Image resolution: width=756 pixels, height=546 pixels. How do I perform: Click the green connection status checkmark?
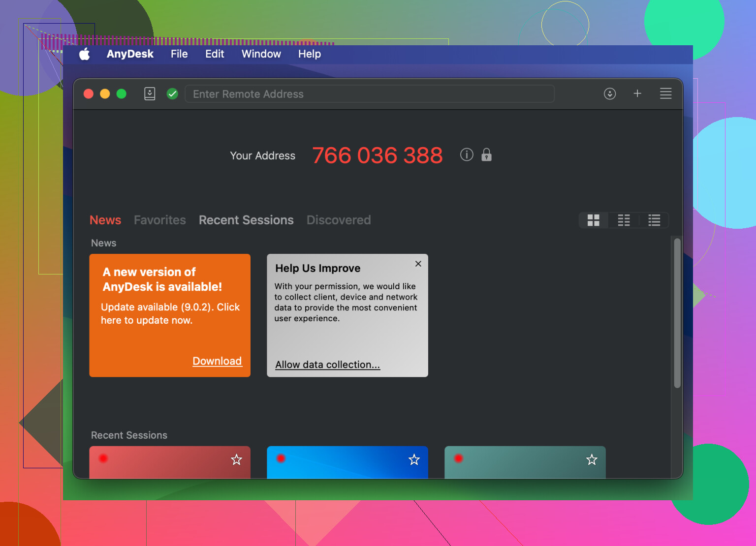[172, 93]
